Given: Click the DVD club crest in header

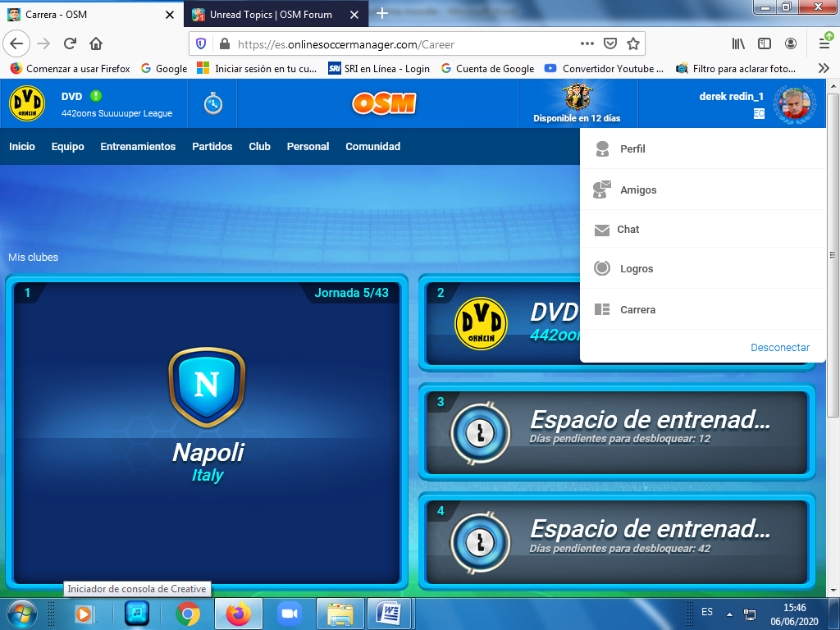Looking at the screenshot, I should [x=27, y=103].
